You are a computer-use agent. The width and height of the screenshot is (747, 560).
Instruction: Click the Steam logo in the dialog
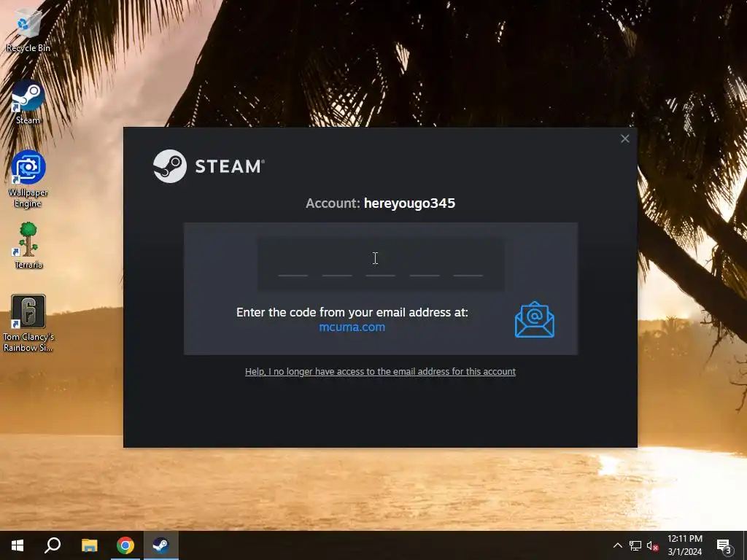tap(209, 166)
